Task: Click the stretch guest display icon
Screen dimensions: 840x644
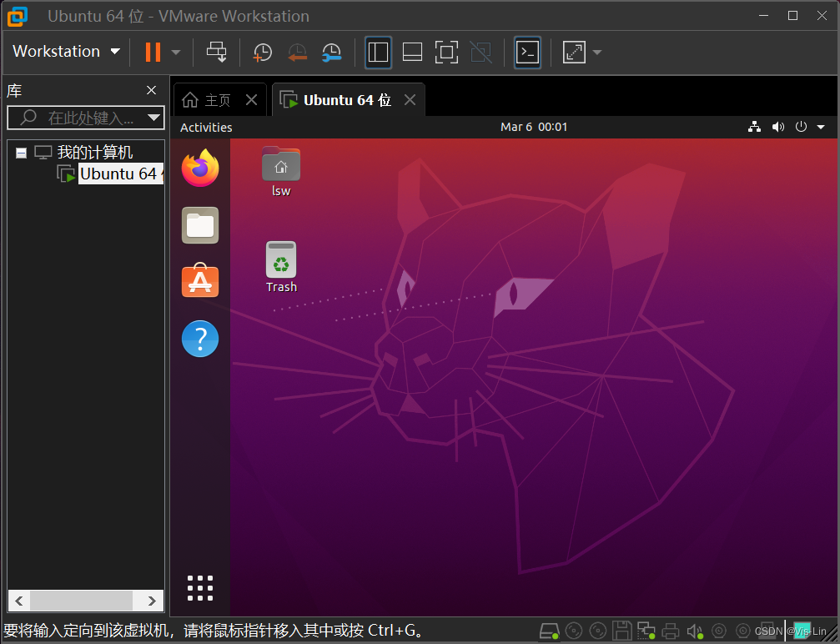Action: coord(574,52)
